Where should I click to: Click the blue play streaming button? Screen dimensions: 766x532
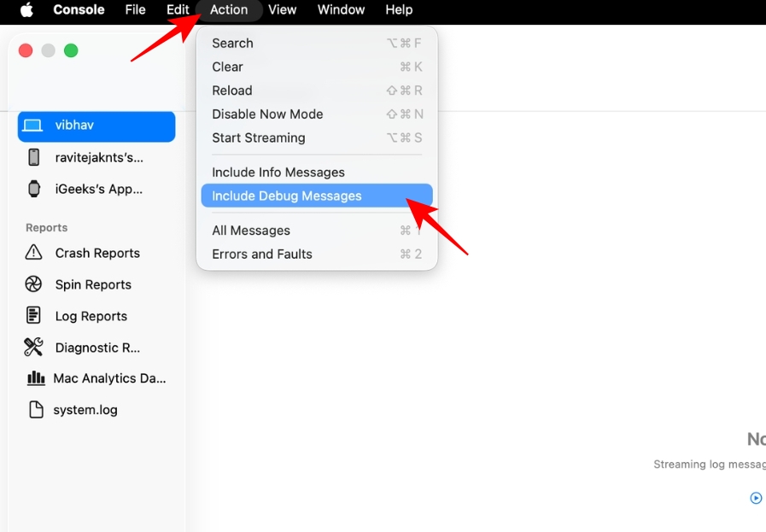coord(756,498)
